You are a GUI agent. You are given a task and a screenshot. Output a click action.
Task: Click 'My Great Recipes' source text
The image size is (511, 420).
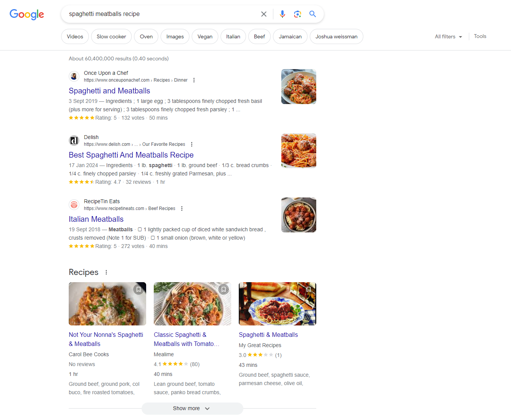[x=260, y=345]
